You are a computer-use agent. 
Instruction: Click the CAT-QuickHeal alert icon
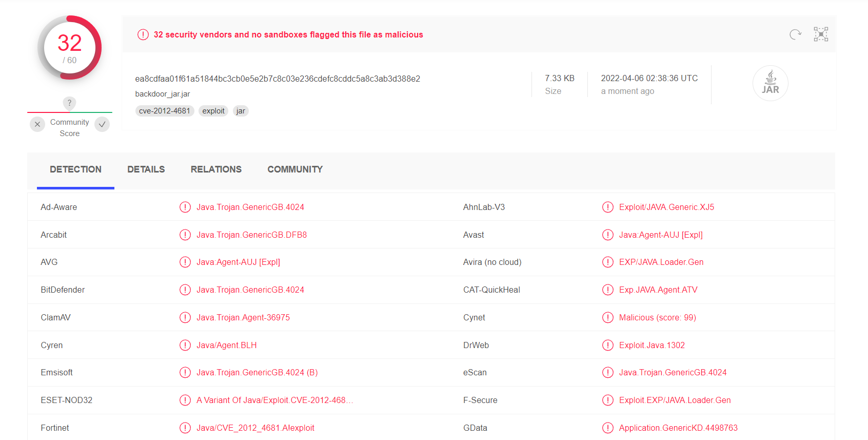tap(608, 290)
